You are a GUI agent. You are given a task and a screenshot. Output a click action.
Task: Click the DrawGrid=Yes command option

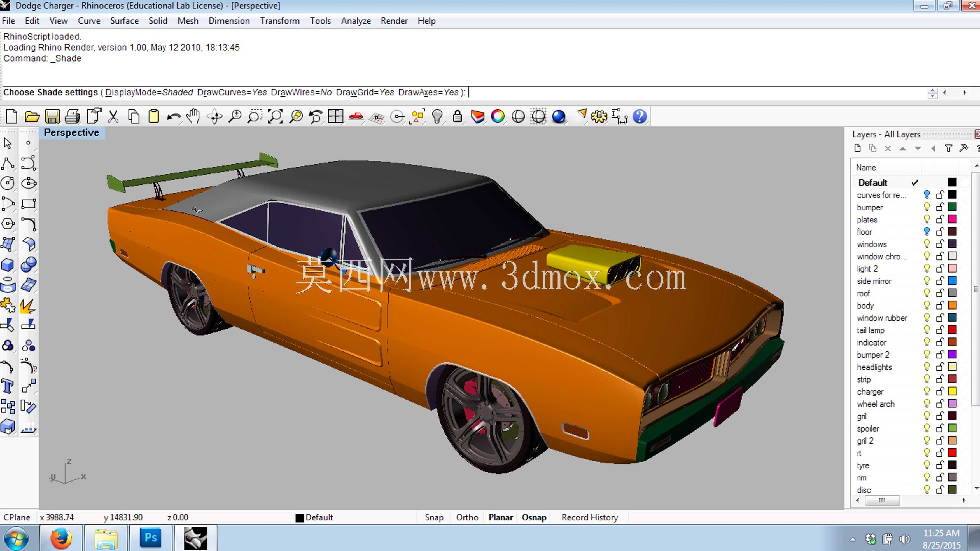pyautogui.click(x=365, y=92)
